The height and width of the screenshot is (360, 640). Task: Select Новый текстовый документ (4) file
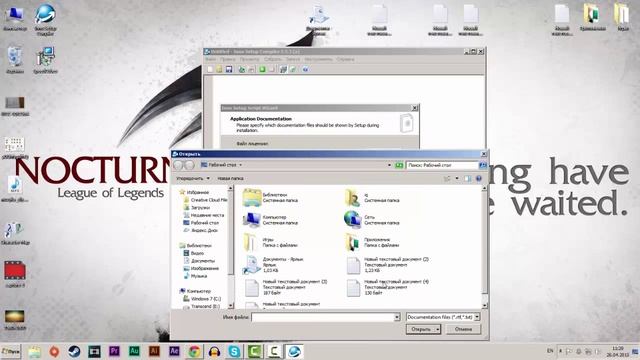[x=387, y=287]
